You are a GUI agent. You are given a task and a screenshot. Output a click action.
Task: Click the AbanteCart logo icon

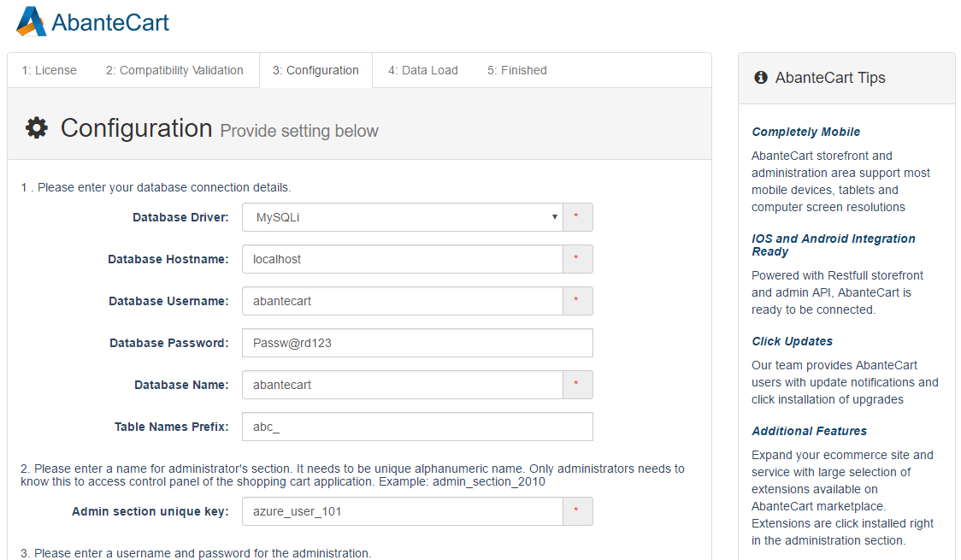[31, 21]
